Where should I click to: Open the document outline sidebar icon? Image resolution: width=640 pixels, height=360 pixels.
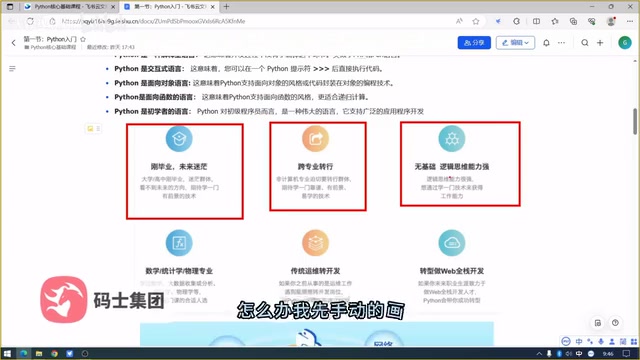pos(12,69)
